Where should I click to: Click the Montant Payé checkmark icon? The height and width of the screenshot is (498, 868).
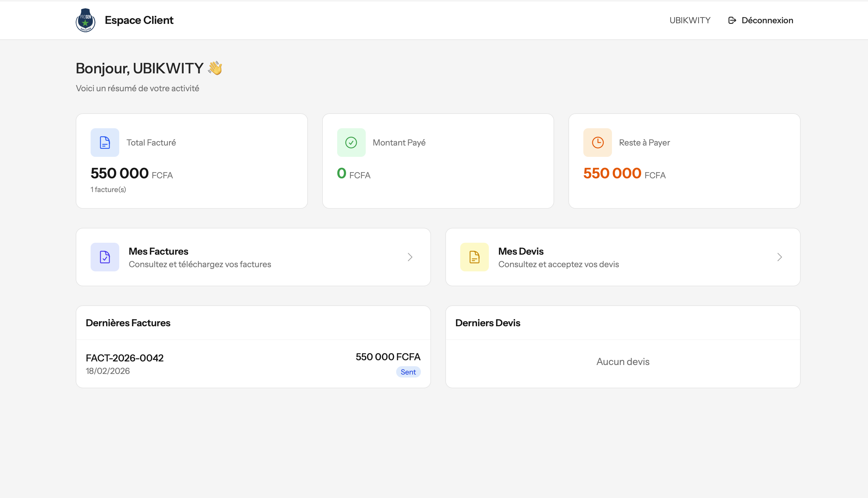[x=351, y=143]
